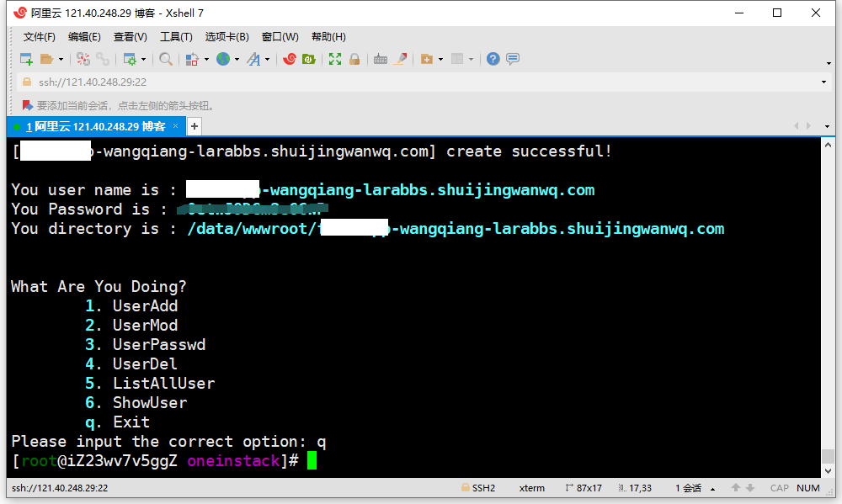Open the 选项卡(B) menu
This screenshot has height=504, width=842.
(226, 36)
